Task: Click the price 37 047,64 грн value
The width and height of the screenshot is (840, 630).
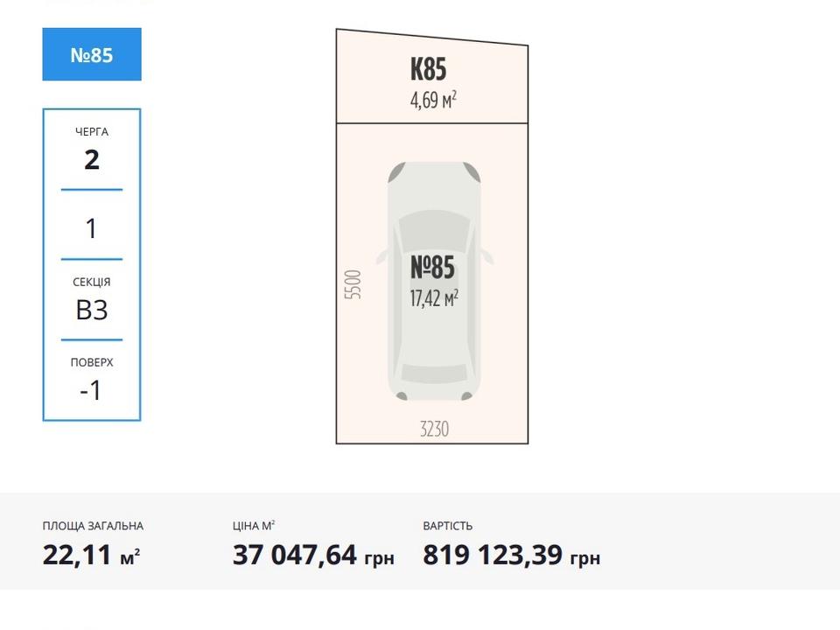Action: point(313,555)
